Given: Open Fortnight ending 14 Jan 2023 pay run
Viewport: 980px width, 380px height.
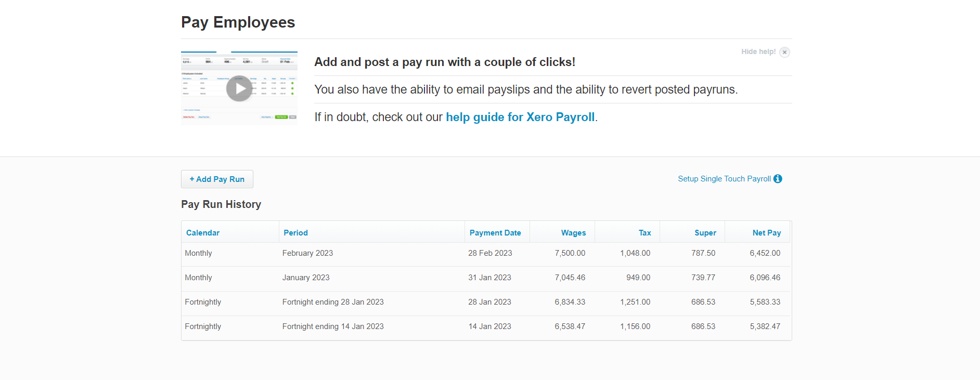Looking at the screenshot, I should (333, 326).
